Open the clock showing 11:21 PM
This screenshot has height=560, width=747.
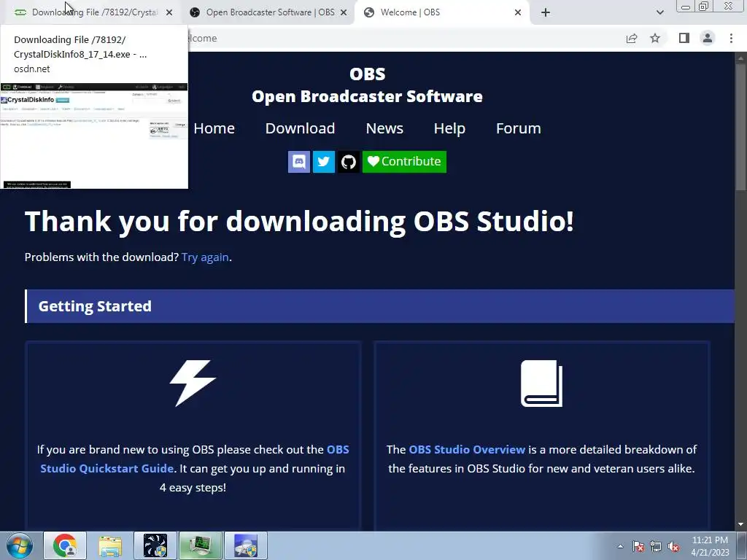pos(710,546)
